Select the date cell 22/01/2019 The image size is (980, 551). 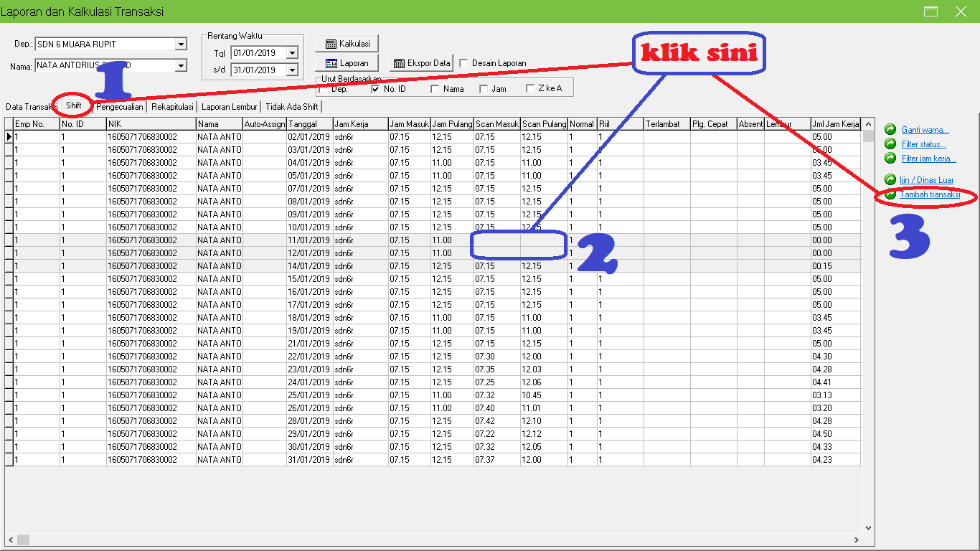(309, 357)
